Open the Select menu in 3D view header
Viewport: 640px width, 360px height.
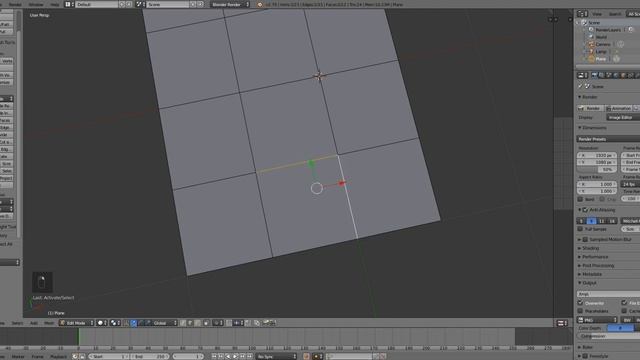coord(17,323)
